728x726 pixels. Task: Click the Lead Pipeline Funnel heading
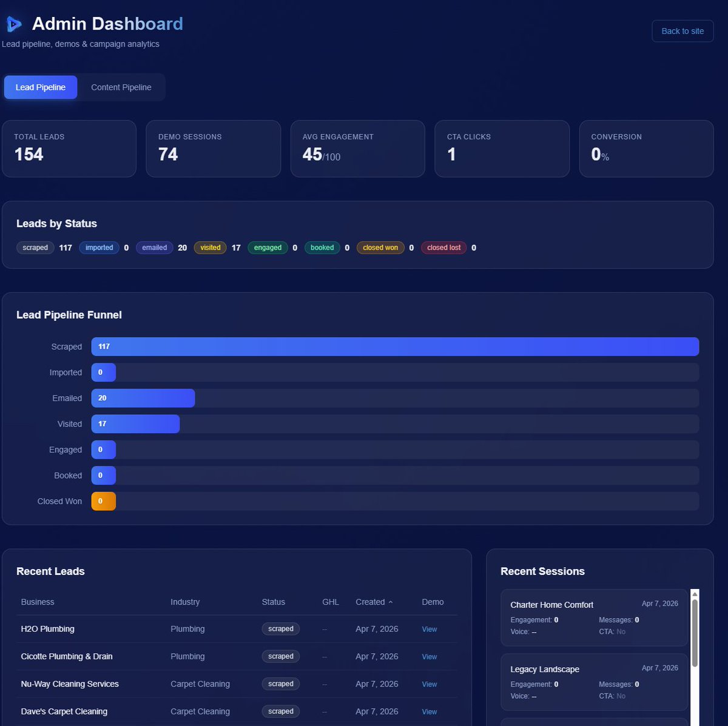pos(69,315)
